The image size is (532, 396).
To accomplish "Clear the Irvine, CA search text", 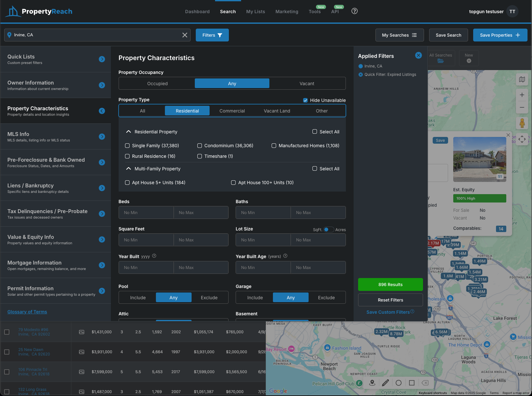I will [x=185, y=35].
